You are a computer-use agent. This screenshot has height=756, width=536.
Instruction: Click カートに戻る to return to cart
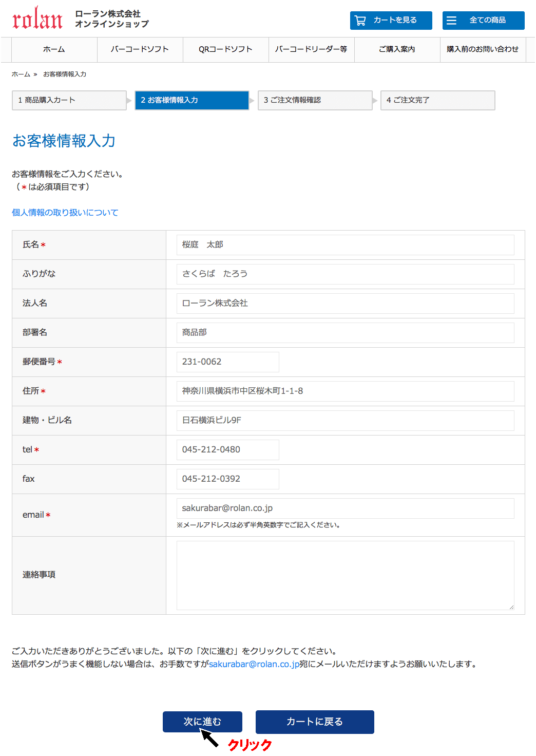pos(314,722)
